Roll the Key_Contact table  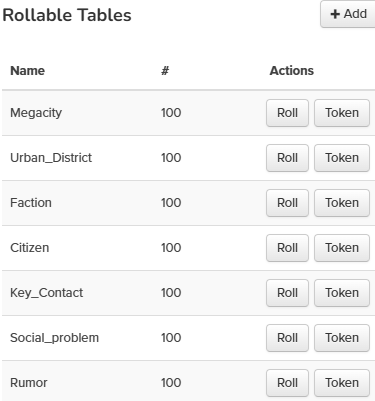(287, 293)
